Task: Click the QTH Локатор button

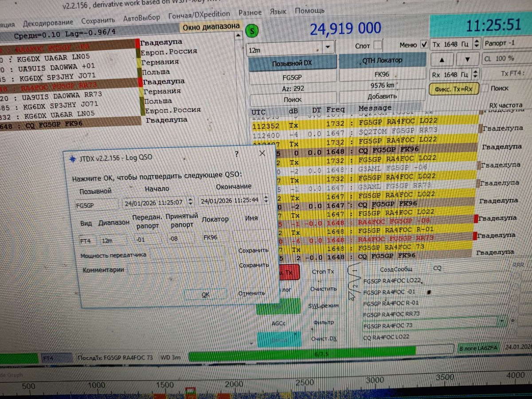Action: click(x=382, y=61)
